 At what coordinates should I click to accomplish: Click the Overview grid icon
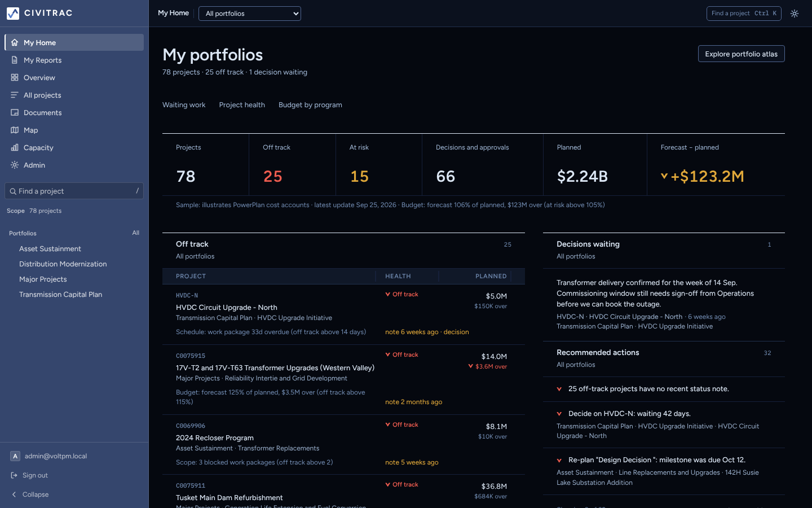(15, 77)
